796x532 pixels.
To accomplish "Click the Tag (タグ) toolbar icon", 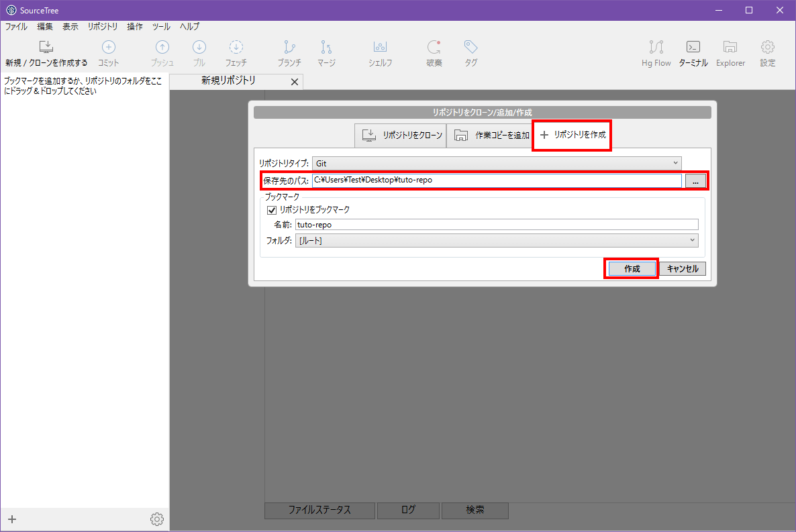I will 471,47.
